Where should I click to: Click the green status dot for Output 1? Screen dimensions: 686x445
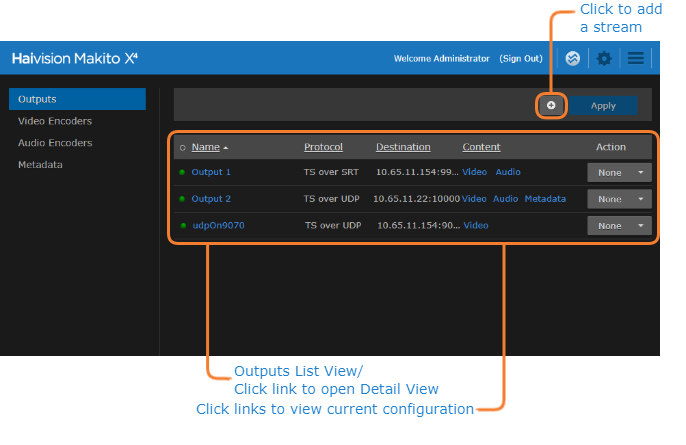point(182,172)
